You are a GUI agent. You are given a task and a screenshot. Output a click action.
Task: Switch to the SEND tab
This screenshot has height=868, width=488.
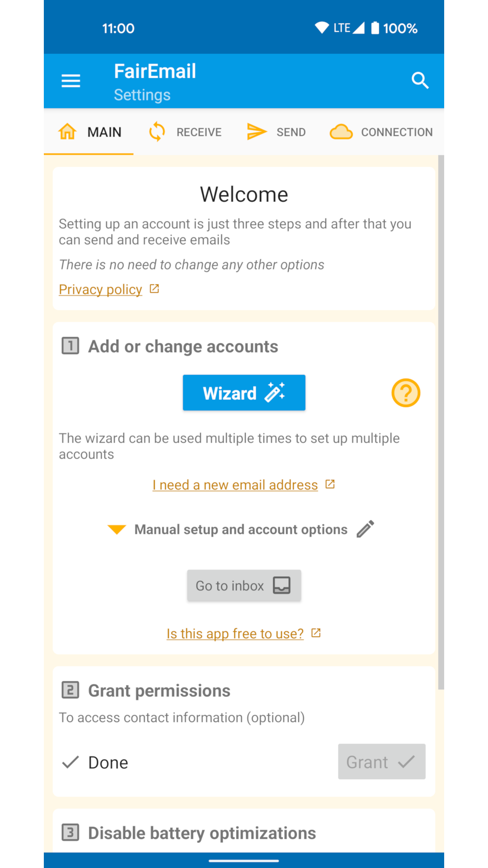coord(277,132)
